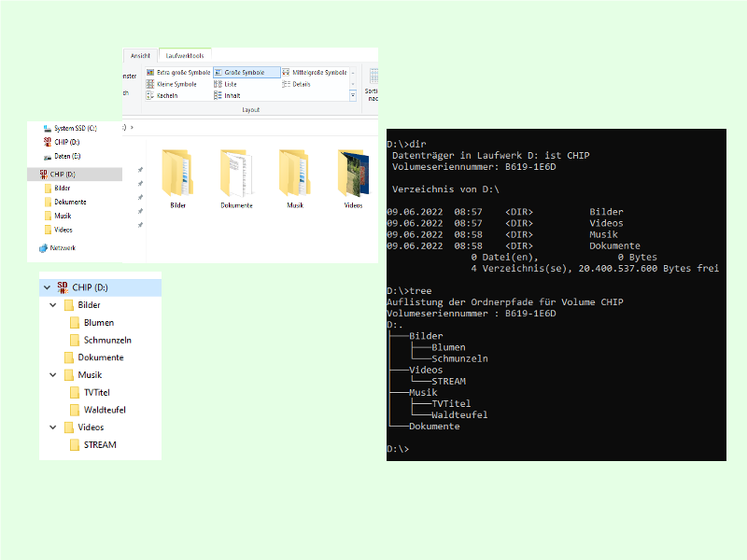747x560 pixels.
Task: Change the layout to Details
Action: (296, 84)
